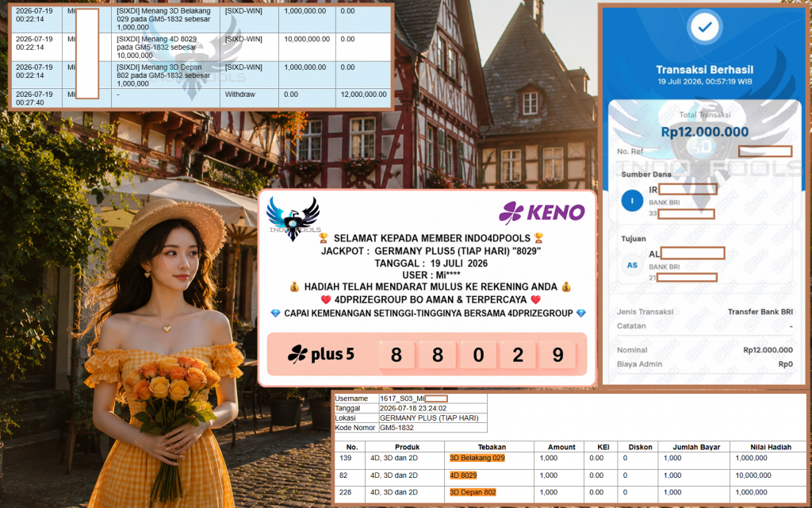
Task: Select the number tile showing 9
Action: 557,355
